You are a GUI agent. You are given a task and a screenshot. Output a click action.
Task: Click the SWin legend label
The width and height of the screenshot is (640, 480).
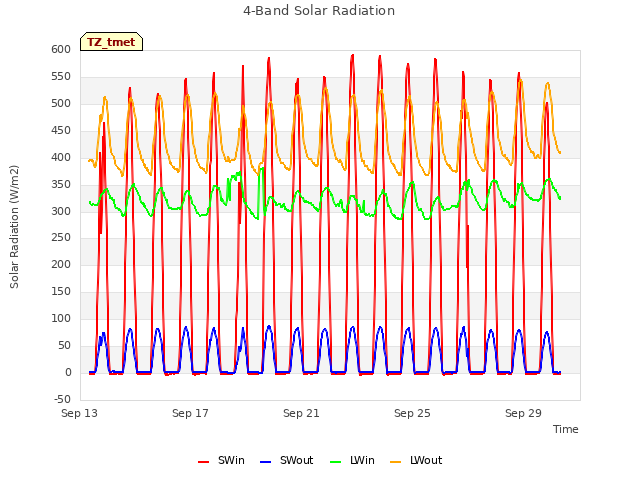231,460
